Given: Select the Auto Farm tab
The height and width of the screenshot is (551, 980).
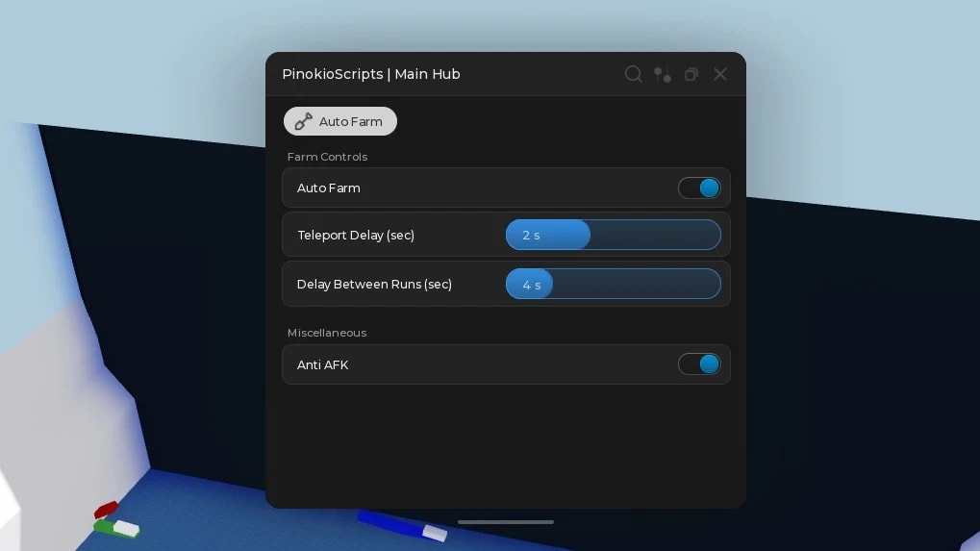Looking at the screenshot, I should pyautogui.click(x=340, y=121).
